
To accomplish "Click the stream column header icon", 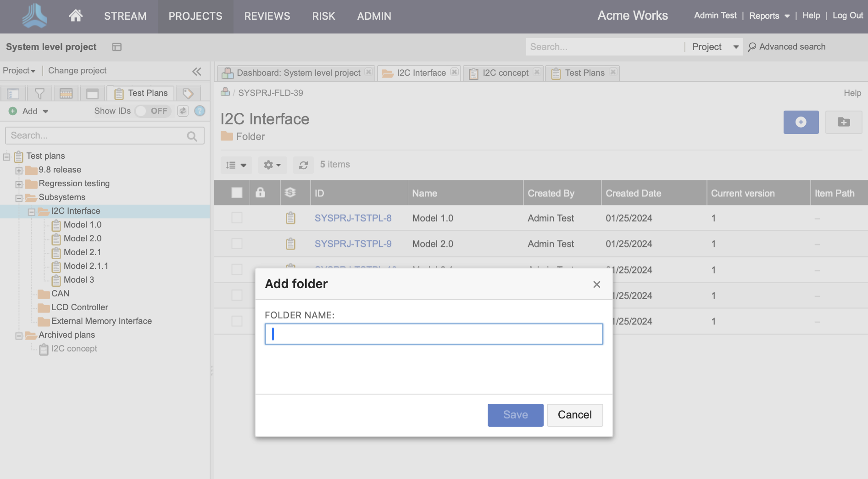I will (290, 193).
